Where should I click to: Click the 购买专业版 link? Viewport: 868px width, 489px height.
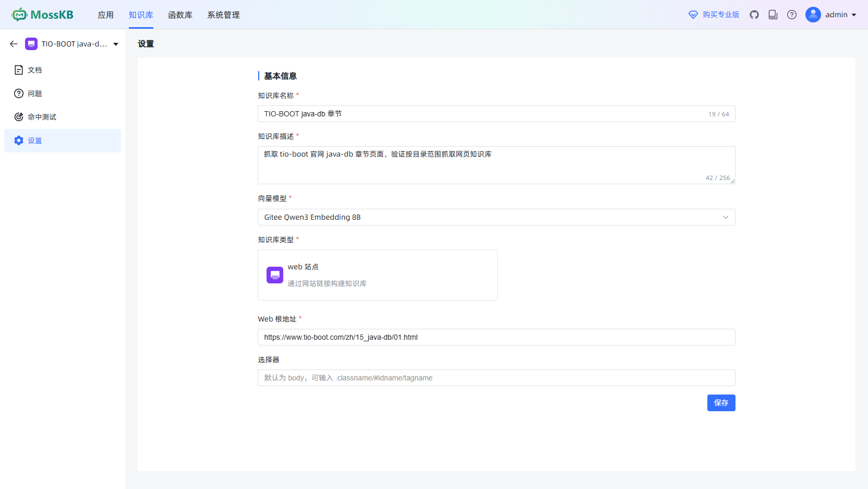pyautogui.click(x=721, y=15)
